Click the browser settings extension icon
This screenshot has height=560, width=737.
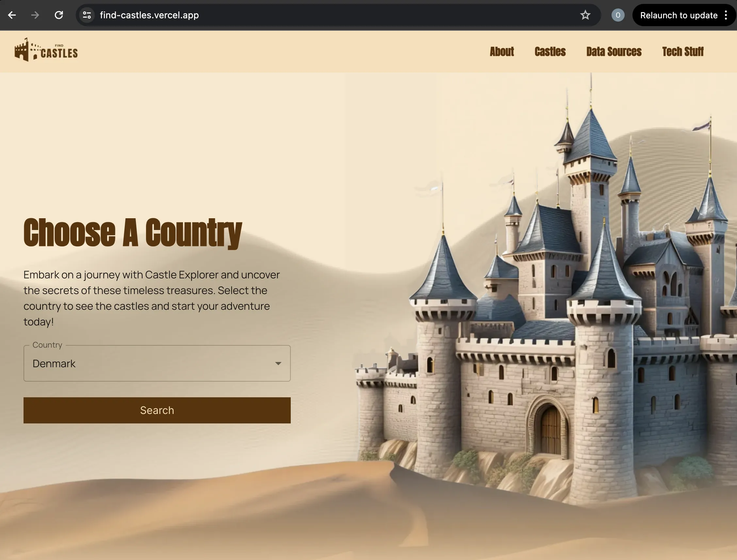87,15
